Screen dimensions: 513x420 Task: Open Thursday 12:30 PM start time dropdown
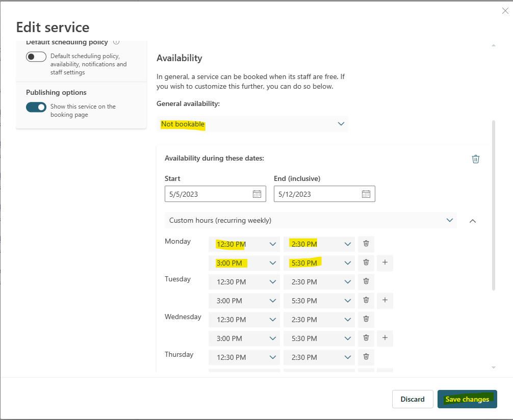click(x=244, y=357)
